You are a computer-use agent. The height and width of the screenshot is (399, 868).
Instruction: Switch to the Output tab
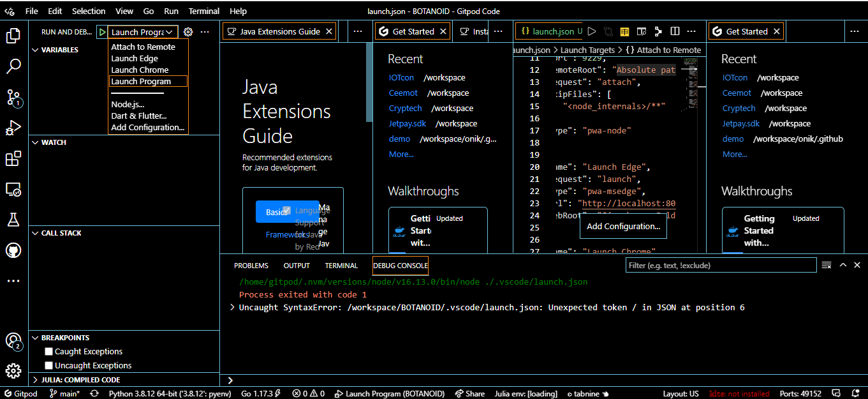coord(297,266)
